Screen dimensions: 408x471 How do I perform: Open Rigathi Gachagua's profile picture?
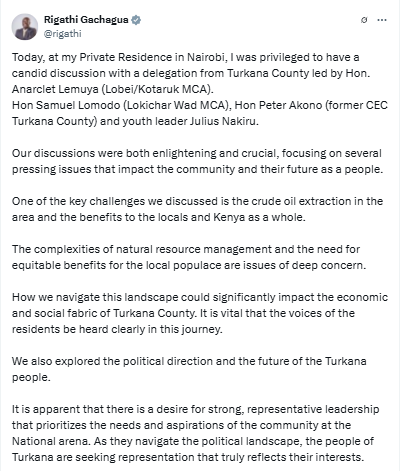coord(25,27)
